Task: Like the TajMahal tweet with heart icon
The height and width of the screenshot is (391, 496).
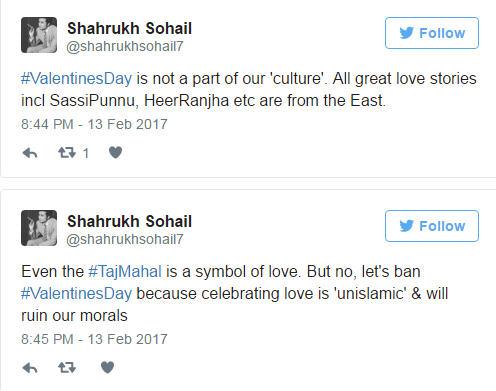Action: 107,367
